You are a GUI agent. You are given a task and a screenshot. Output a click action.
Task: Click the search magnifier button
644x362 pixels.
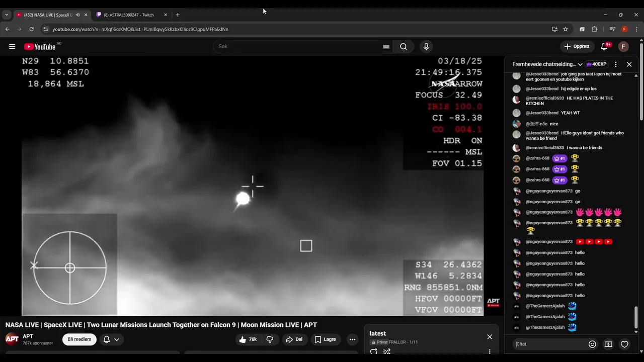(x=404, y=47)
